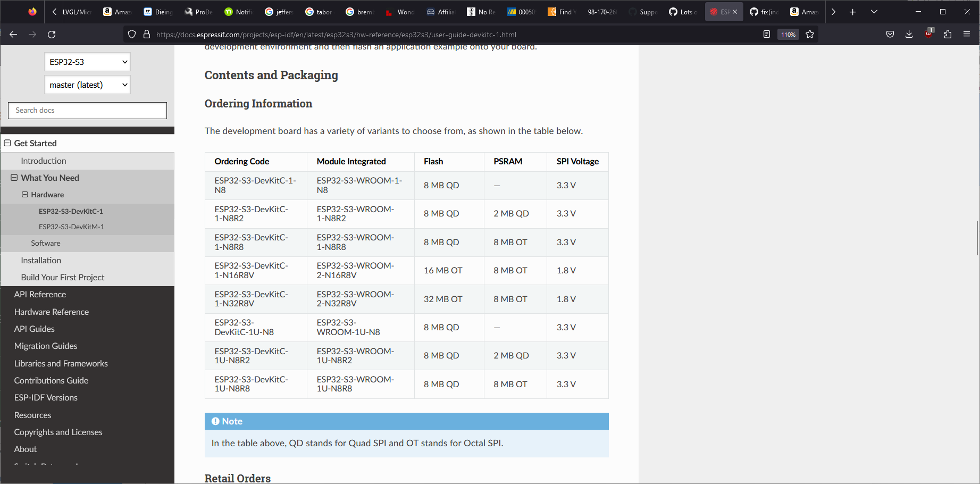Open Migration Guides in the sidebar
The image size is (980, 484).
pos(46,346)
